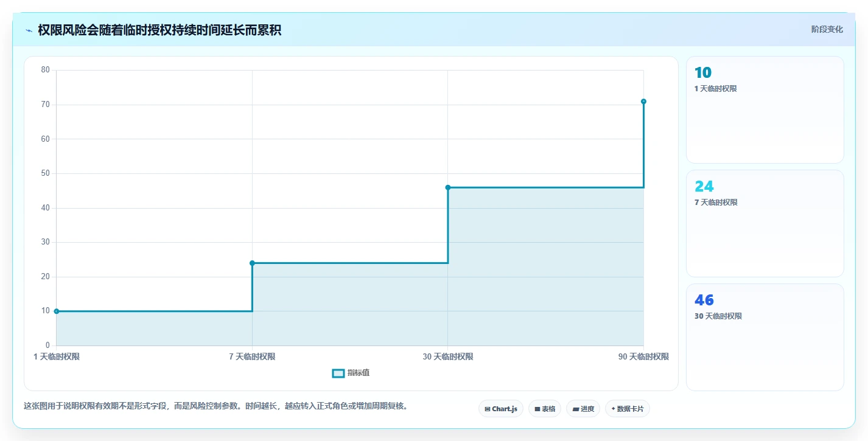Click the data point at value 24

click(252, 263)
